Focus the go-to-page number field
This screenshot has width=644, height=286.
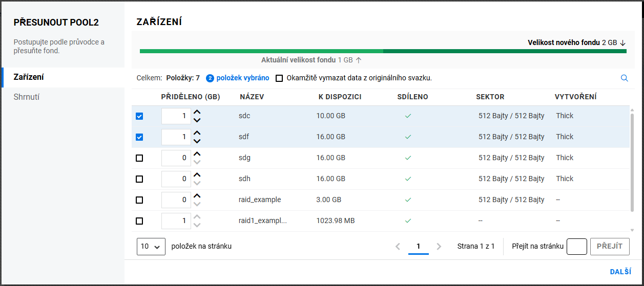coord(576,246)
